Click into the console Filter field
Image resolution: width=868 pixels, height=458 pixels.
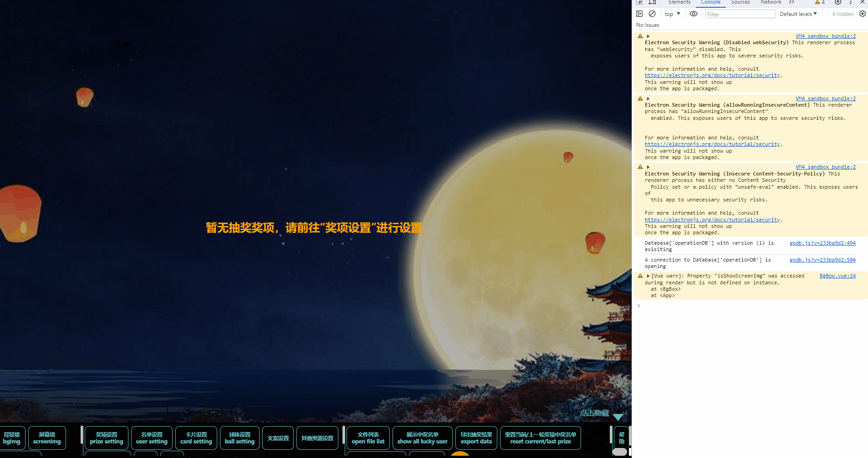tap(740, 14)
